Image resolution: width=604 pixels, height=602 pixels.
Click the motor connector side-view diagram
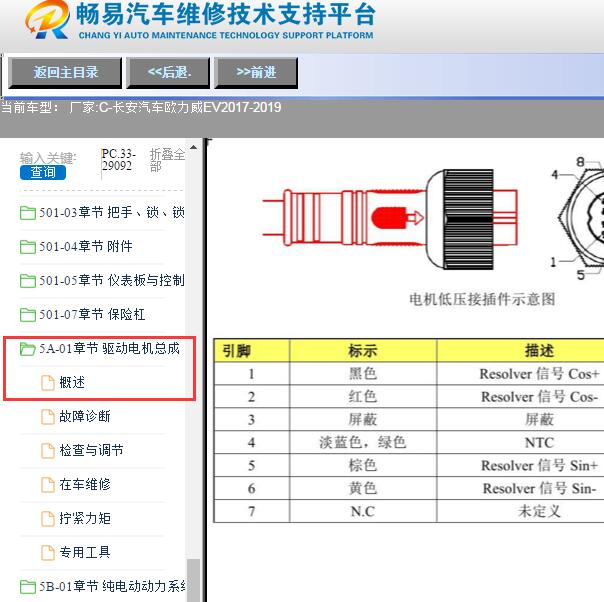[x=390, y=219]
